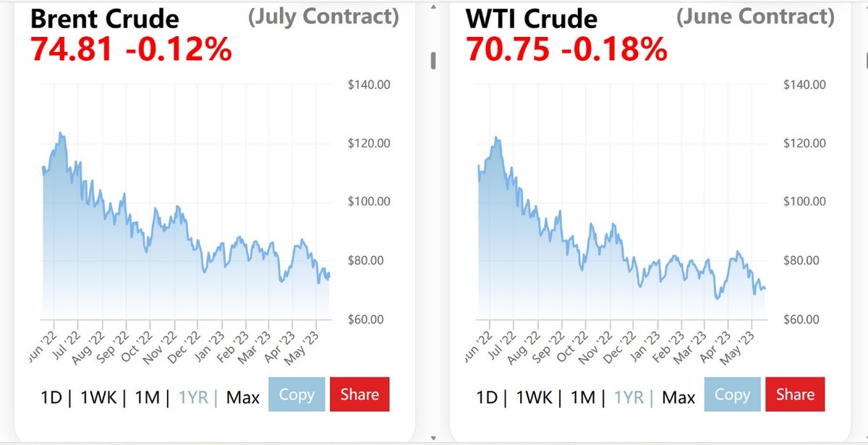Copy the Brent Crude chart
This screenshot has width=868, height=445.
[297, 395]
